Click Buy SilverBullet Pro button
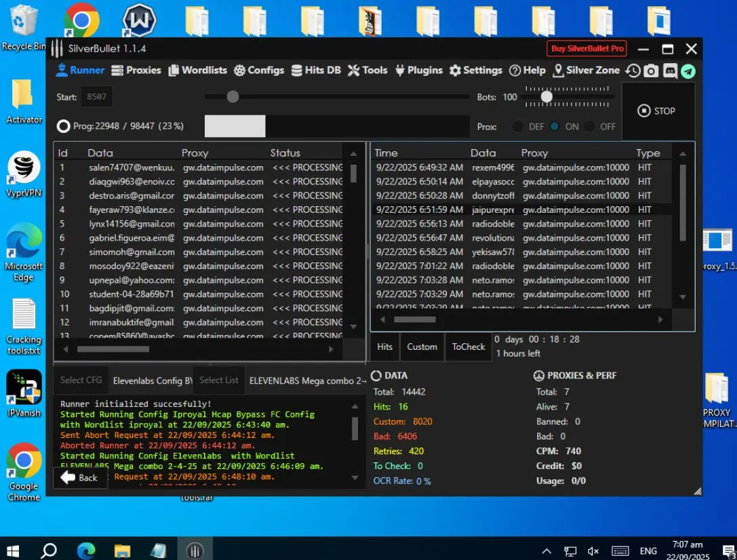Screen dimensions: 737x560 point(587,48)
